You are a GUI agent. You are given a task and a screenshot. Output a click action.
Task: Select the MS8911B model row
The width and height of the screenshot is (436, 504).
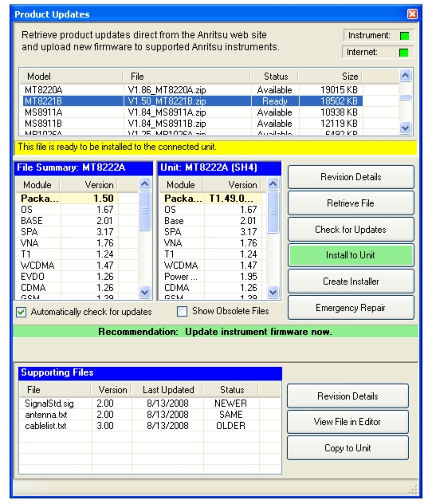[193, 124]
